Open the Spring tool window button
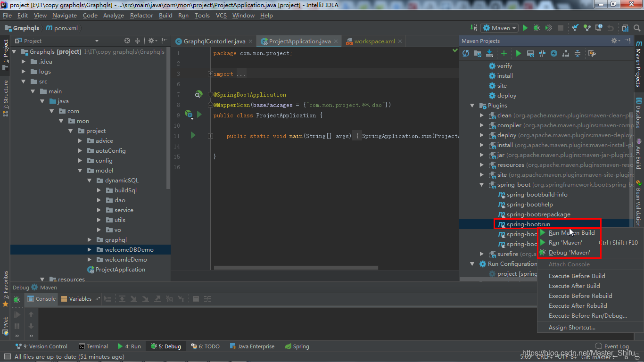 (297, 346)
